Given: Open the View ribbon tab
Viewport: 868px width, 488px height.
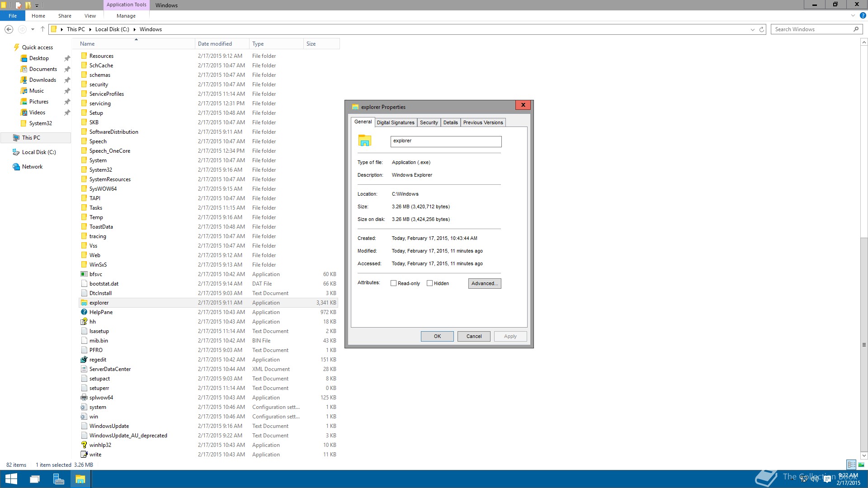Looking at the screenshot, I should click(x=90, y=16).
